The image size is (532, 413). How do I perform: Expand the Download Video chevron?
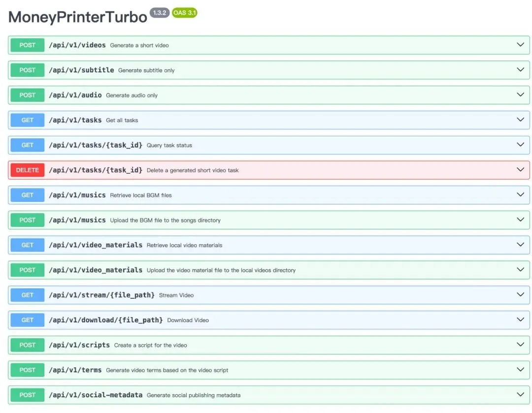520,320
